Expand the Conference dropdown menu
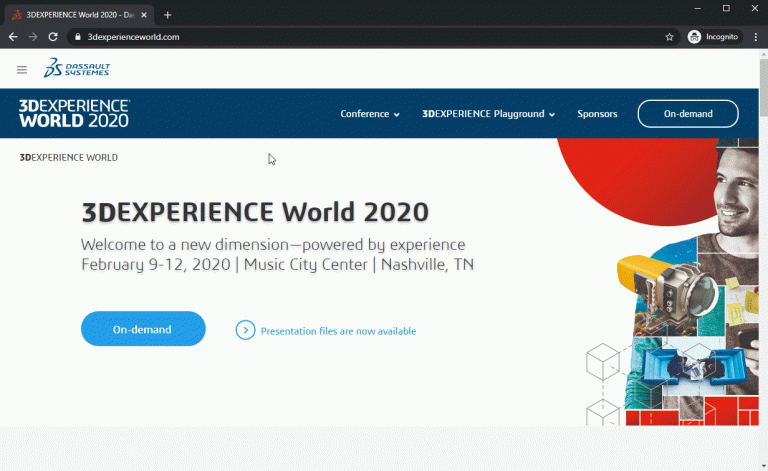The width and height of the screenshot is (768, 471). (x=369, y=114)
